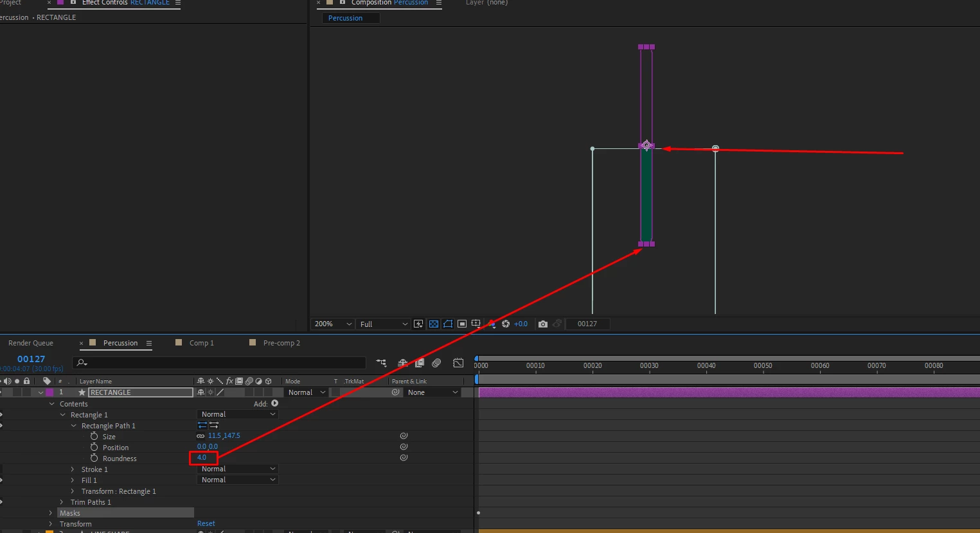Open the Layer (none) panel tab
This screenshot has height=533, width=980.
point(486,3)
